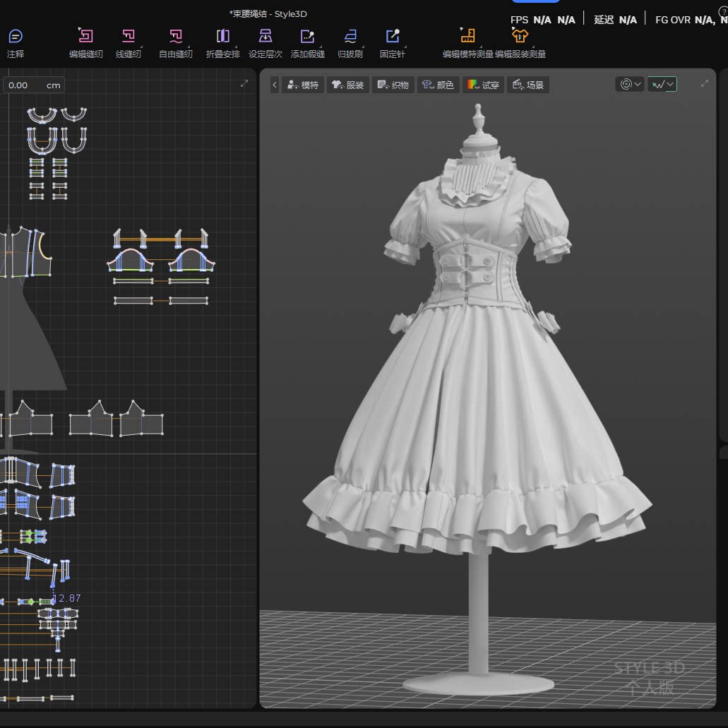Collapse the 3D toolbar with left chevron
The height and width of the screenshot is (728, 728).
point(275,85)
